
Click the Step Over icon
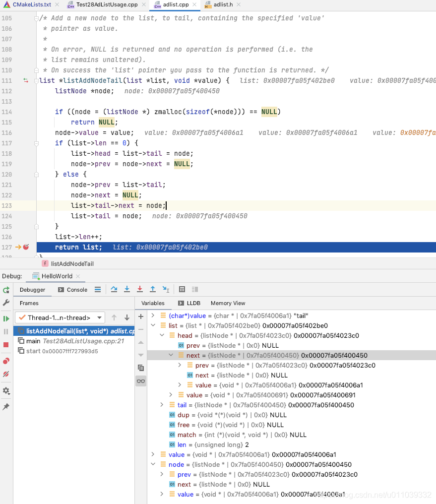[114, 290]
